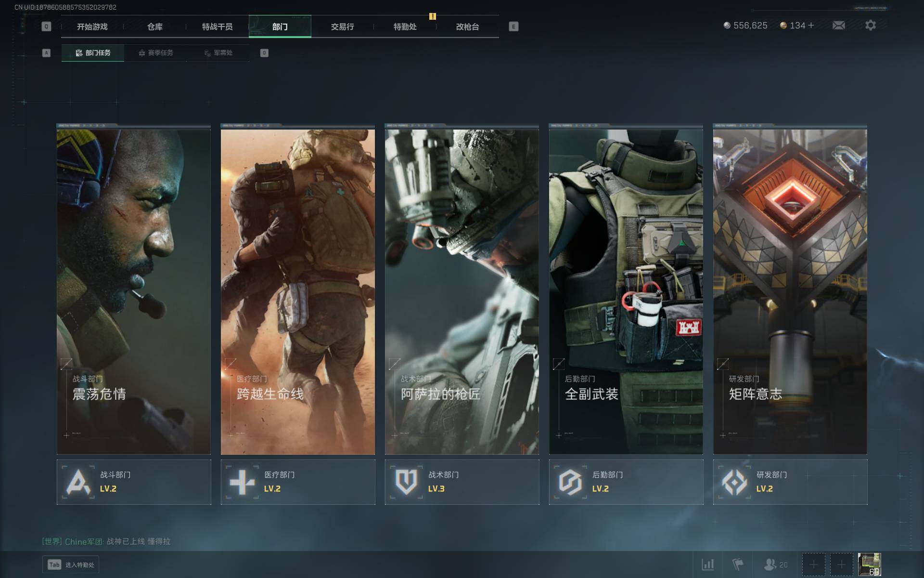Image resolution: width=924 pixels, height=578 pixels.
Task: Click the flags icon in bottom bar
Action: [737, 564]
